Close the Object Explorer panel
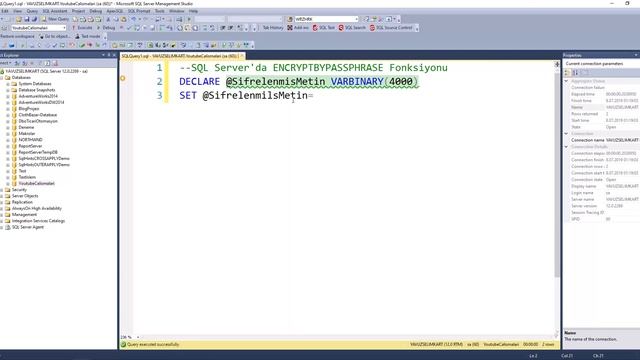 point(114,55)
